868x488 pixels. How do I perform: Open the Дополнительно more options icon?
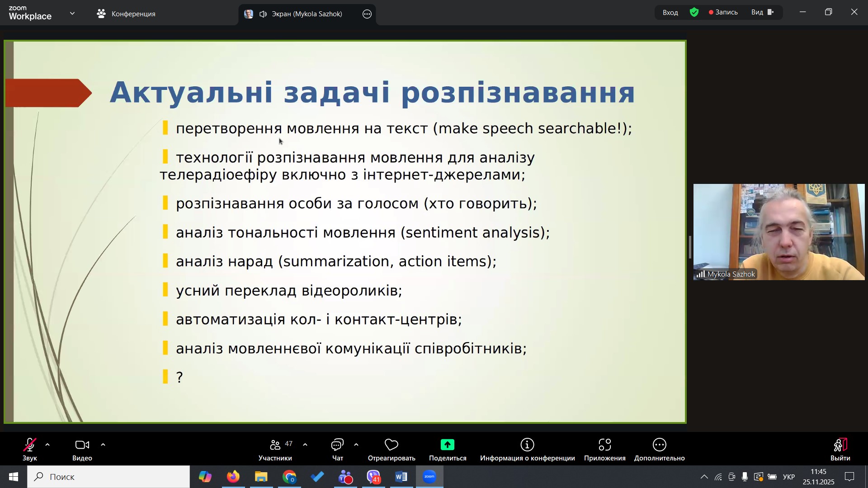point(659,446)
